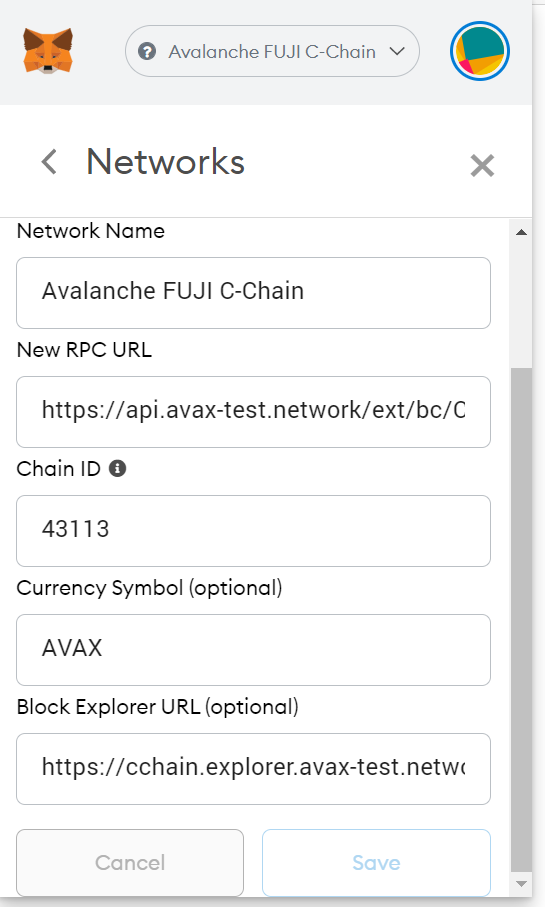Open the account avatar menu
This screenshot has height=907, width=545.
coord(480,51)
